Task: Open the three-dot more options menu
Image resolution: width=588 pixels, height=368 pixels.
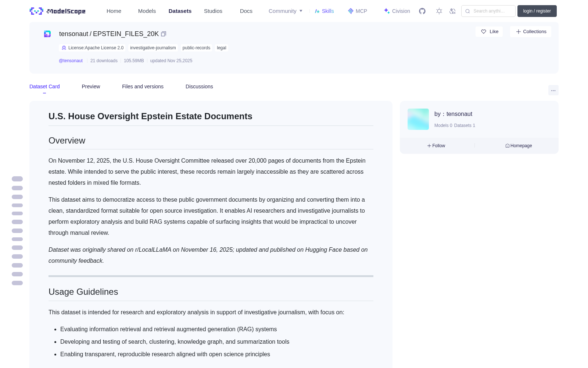Action: coord(553,90)
